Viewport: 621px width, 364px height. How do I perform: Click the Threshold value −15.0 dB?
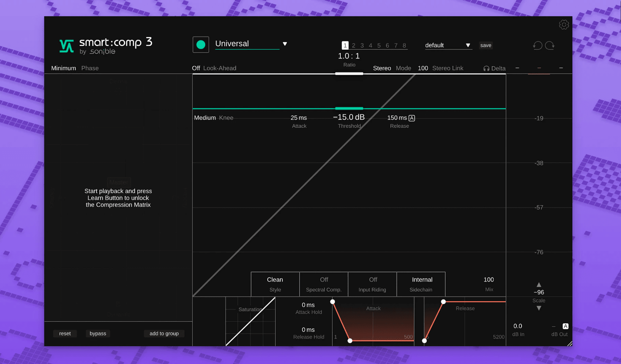pos(349,117)
